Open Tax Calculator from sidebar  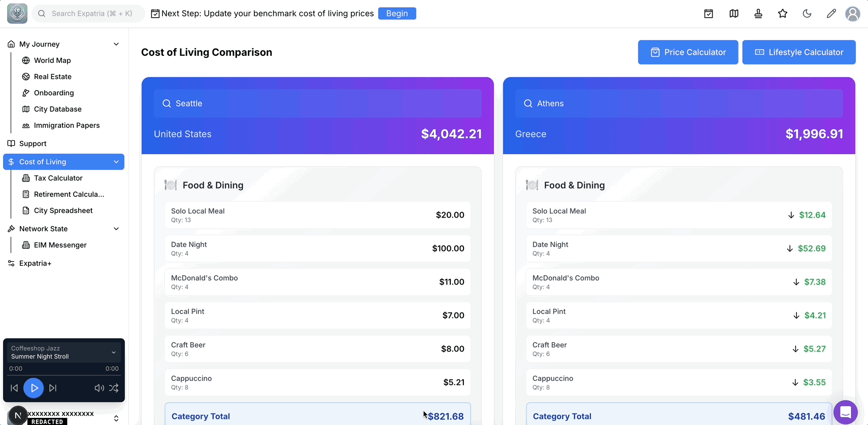pos(58,178)
